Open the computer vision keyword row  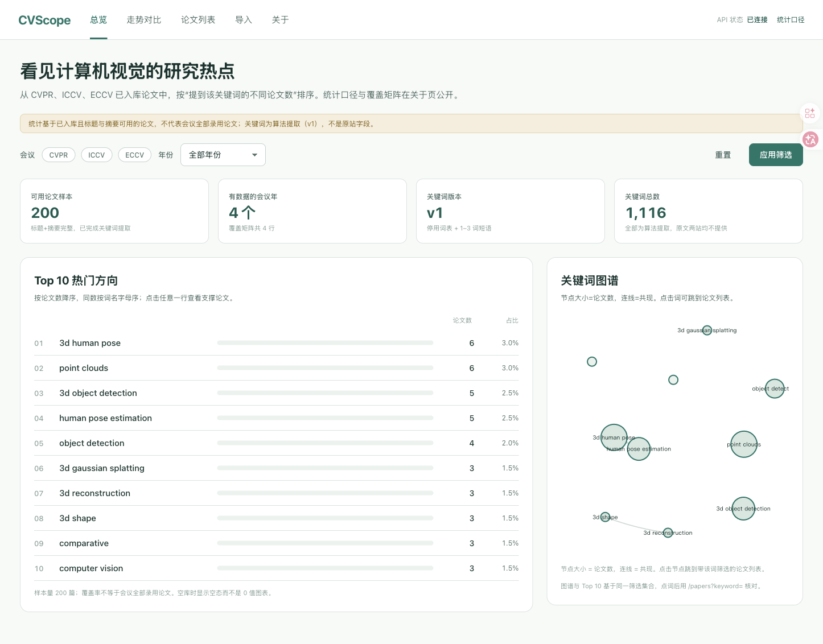point(277,568)
